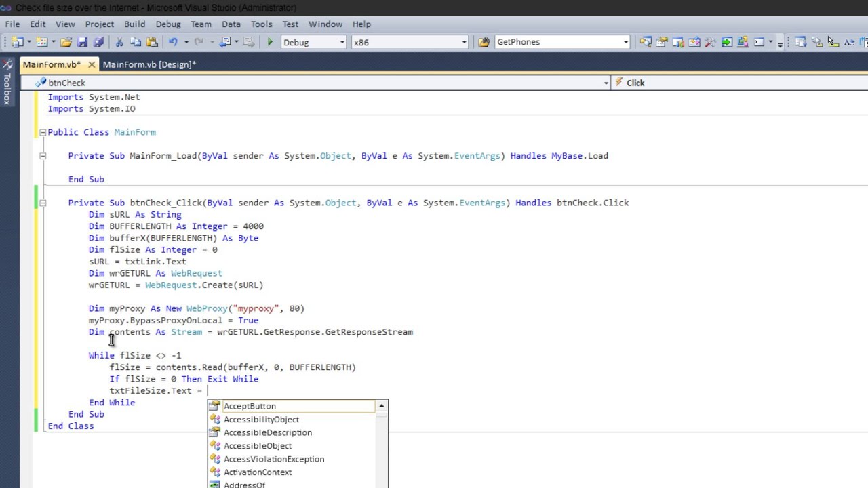Expand the Add New Item dropdown arrow
868x488 pixels.
(x=54, y=42)
